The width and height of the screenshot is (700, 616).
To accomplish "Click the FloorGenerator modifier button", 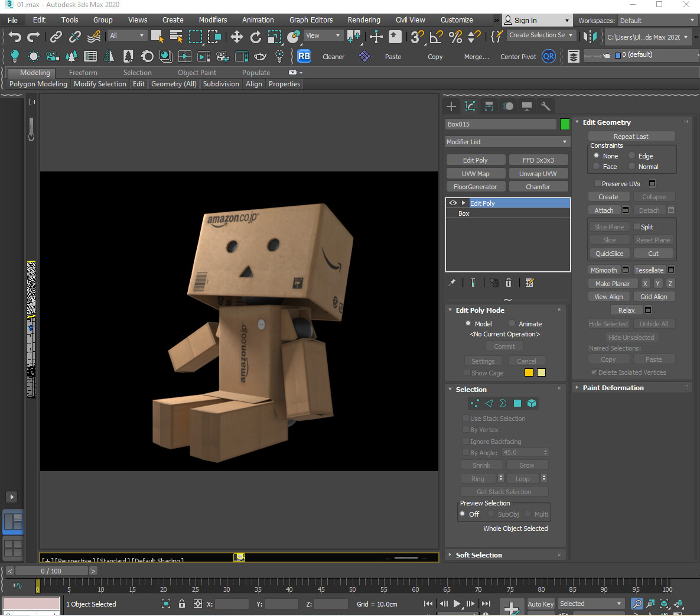I will (475, 186).
